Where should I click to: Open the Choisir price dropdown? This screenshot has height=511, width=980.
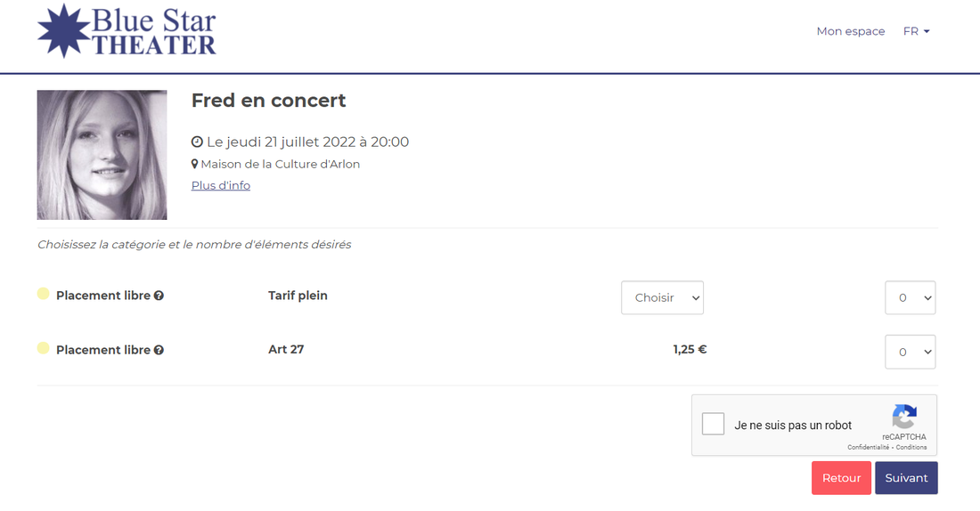pos(662,298)
